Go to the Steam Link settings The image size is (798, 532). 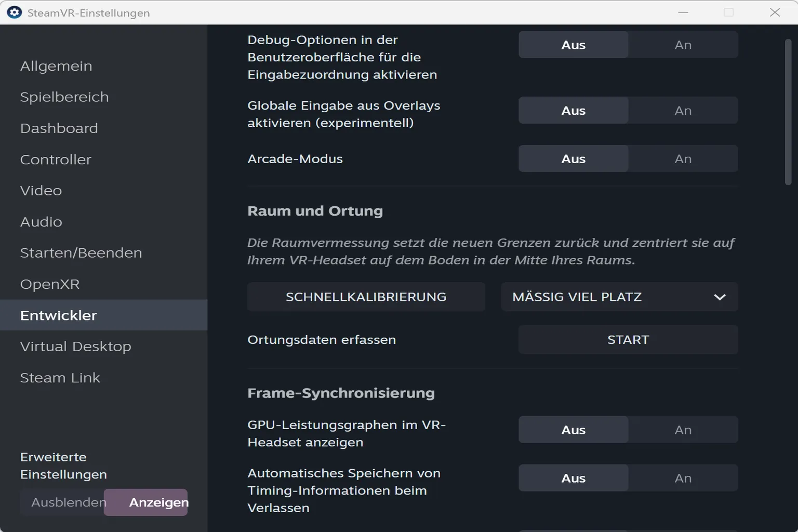104,378
